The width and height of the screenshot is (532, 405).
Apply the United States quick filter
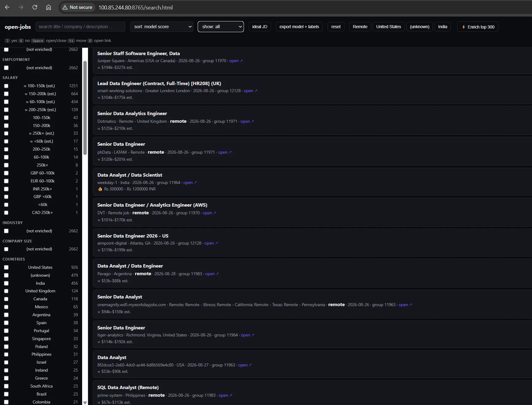(x=389, y=27)
